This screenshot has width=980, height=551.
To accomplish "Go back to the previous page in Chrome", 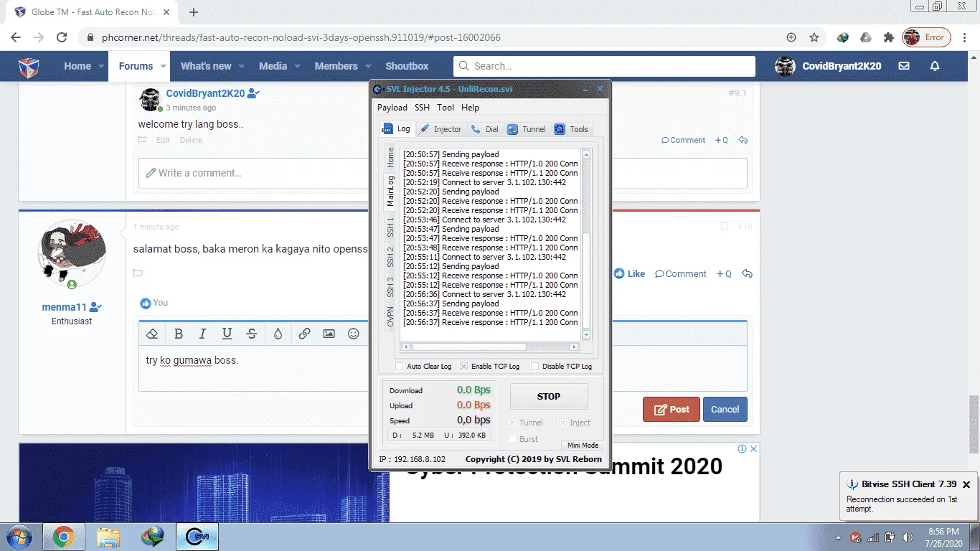I will tap(16, 37).
